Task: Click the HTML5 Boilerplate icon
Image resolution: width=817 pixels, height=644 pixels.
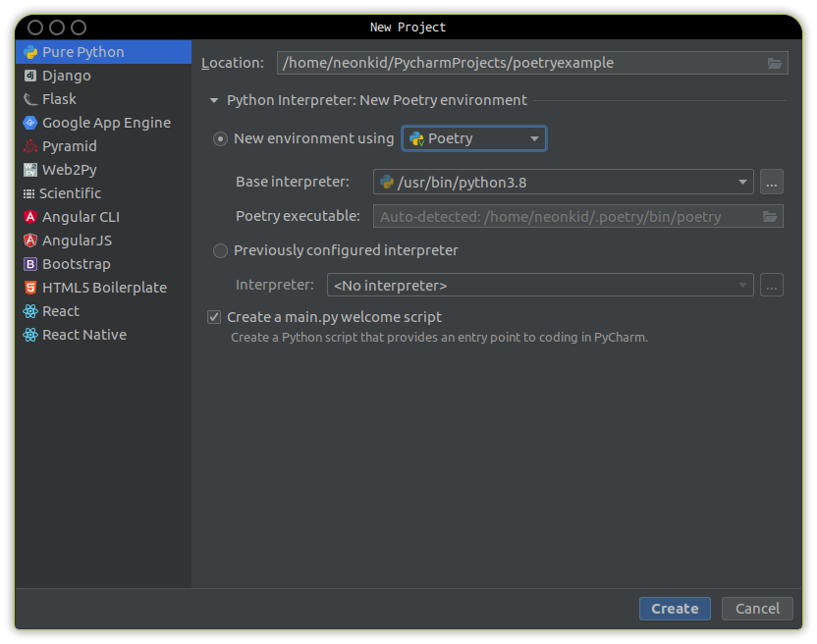Action: point(30,288)
